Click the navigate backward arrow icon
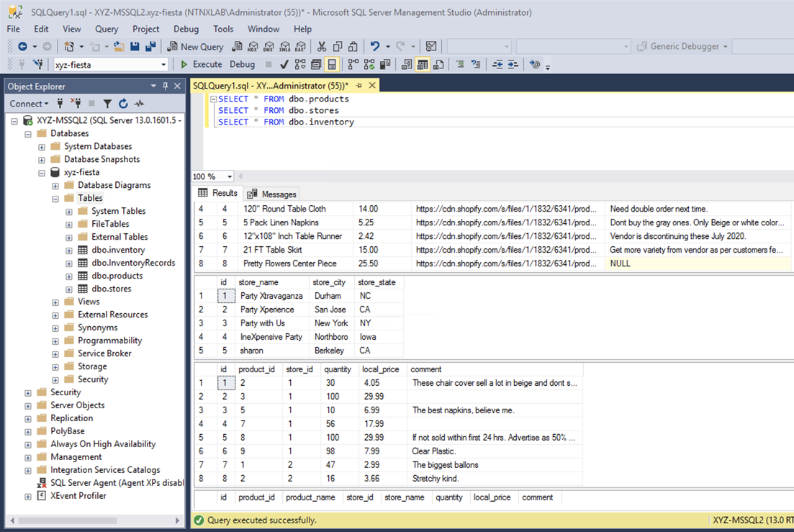Image resolution: width=794 pixels, height=532 pixels. [22, 47]
